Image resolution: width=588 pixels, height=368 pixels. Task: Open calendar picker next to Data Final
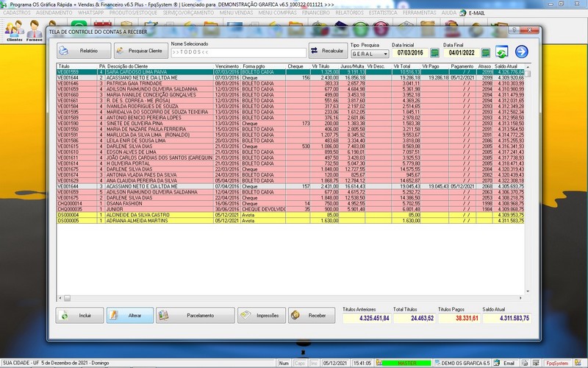coord(485,52)
